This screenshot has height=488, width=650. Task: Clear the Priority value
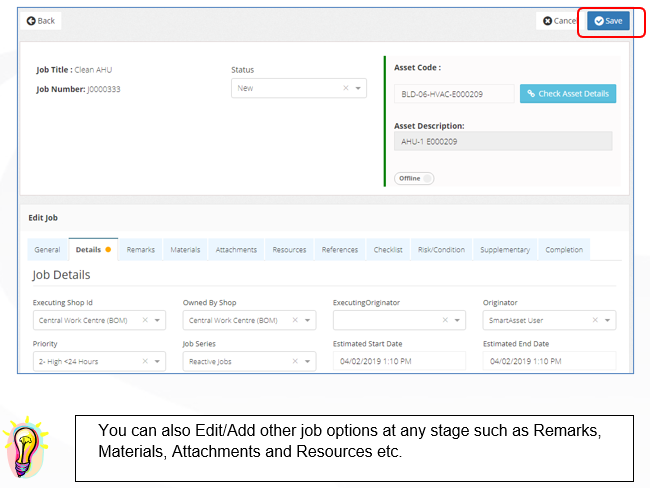145,361
